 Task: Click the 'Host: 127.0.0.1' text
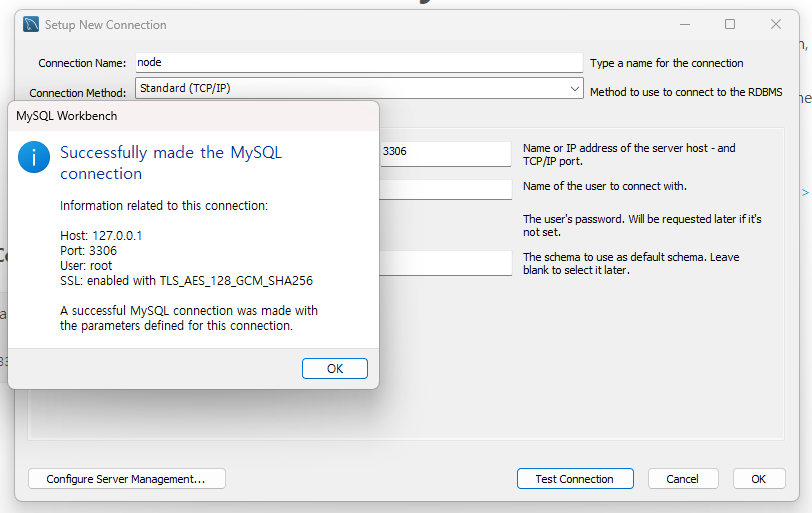101,236
